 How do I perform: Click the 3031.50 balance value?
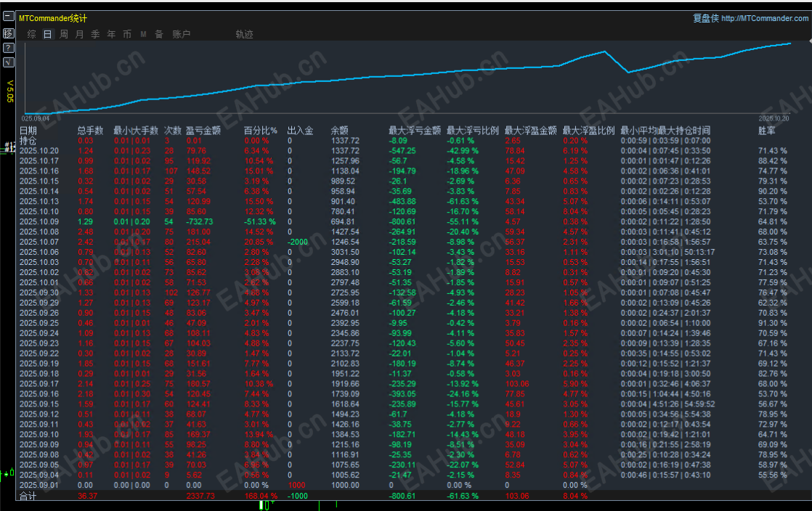click(x=346, y=252)
